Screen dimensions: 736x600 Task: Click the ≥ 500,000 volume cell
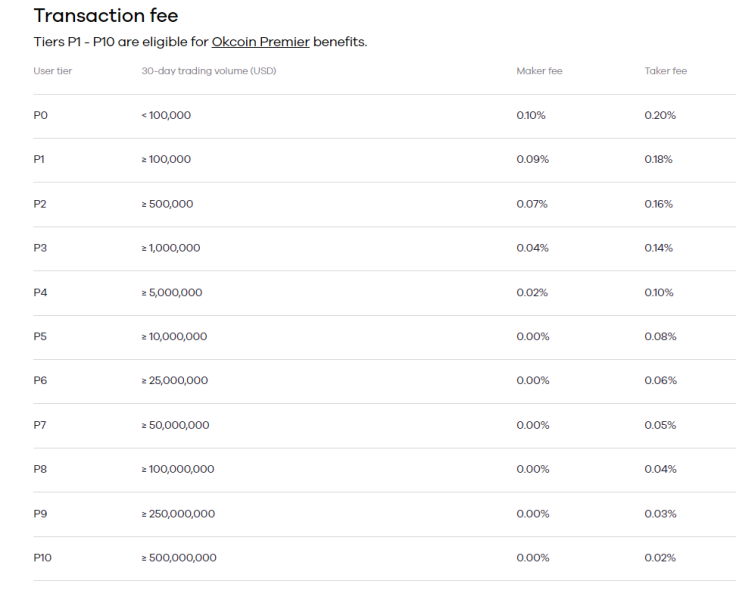coord(167,204)
